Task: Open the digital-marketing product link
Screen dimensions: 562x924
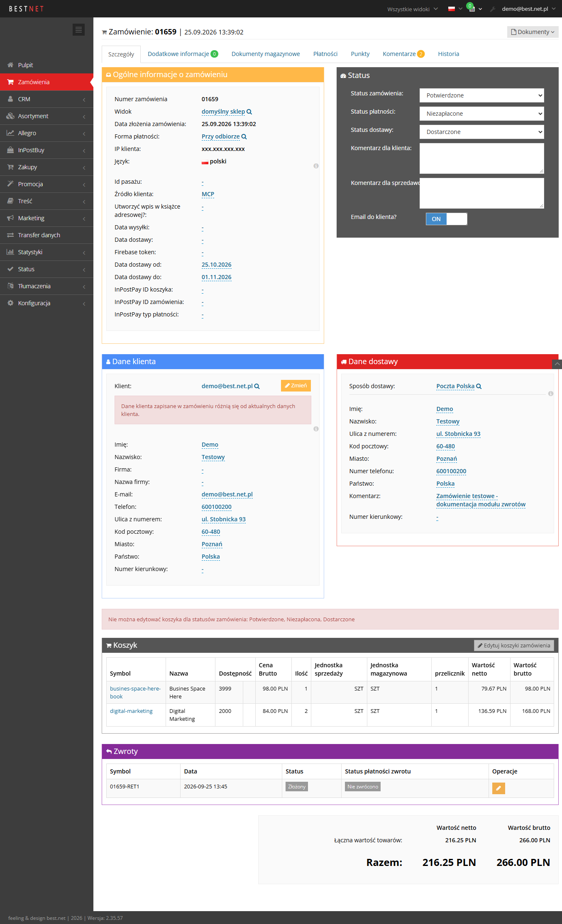Action: [131, 711]
